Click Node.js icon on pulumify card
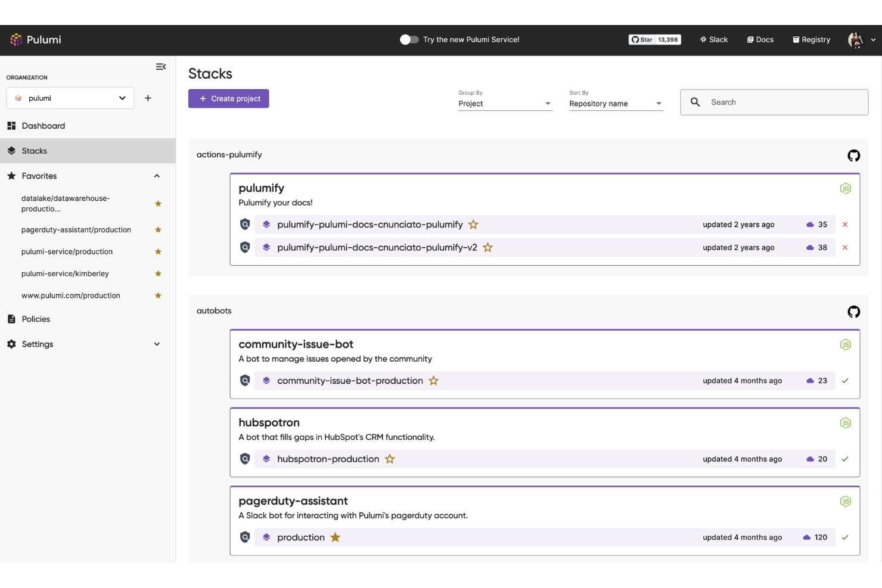Viewport: 882px width, 588px height. pyautogui.click(x=846, y=189)
